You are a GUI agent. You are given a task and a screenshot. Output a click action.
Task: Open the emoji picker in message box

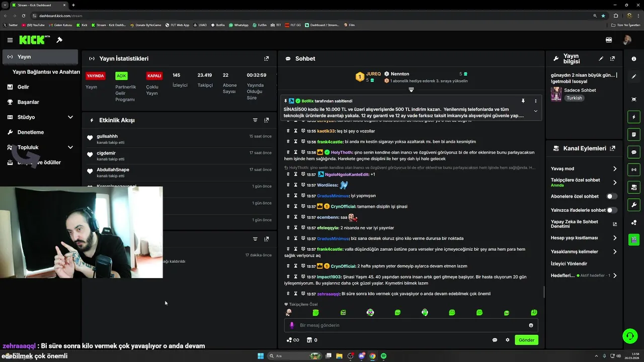pos(531,325)
